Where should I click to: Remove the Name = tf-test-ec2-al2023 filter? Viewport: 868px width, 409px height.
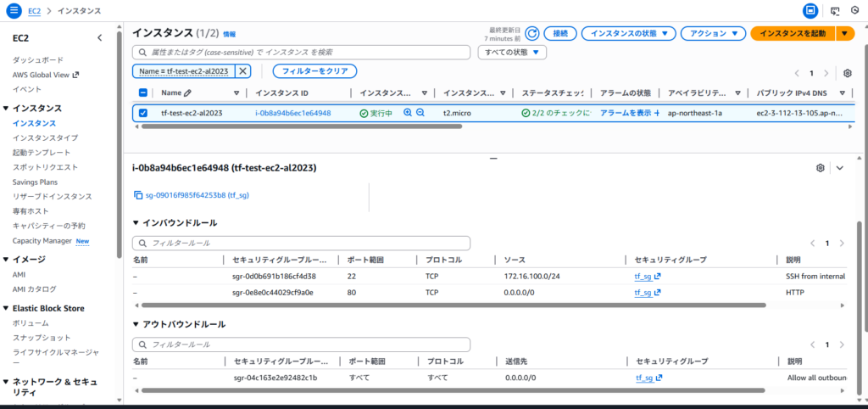click(x=243, y=71)
